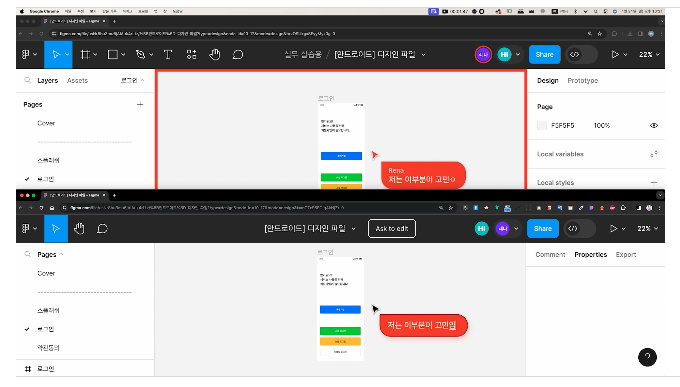This screenshot has width=680, height=387.
Task: Bookmark page with star in bottom browser
Action: 451,208
